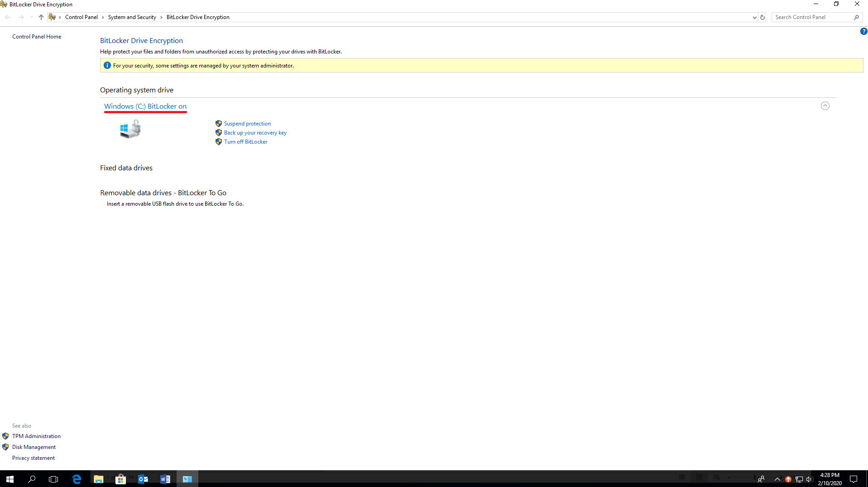The image size is (868, 487).
Task: Open TPM Administration link
Action: tap(36, 436)
